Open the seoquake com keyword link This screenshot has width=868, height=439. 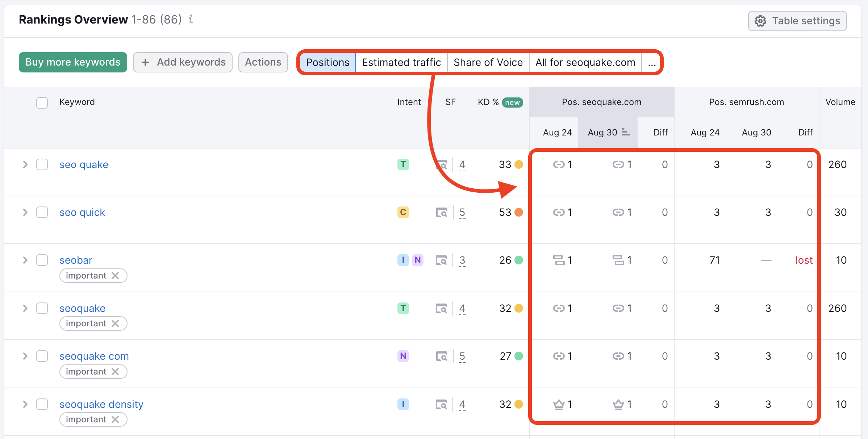tap(94, 356)
